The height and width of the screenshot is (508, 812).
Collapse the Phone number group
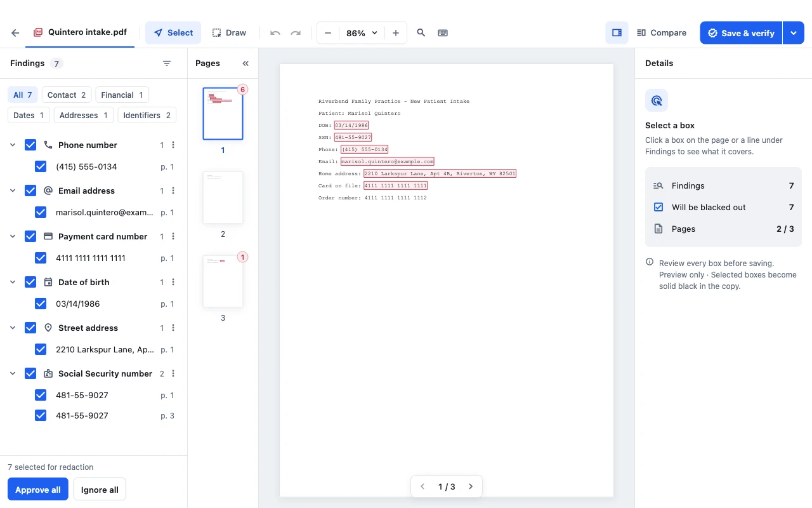coord(13,145)
